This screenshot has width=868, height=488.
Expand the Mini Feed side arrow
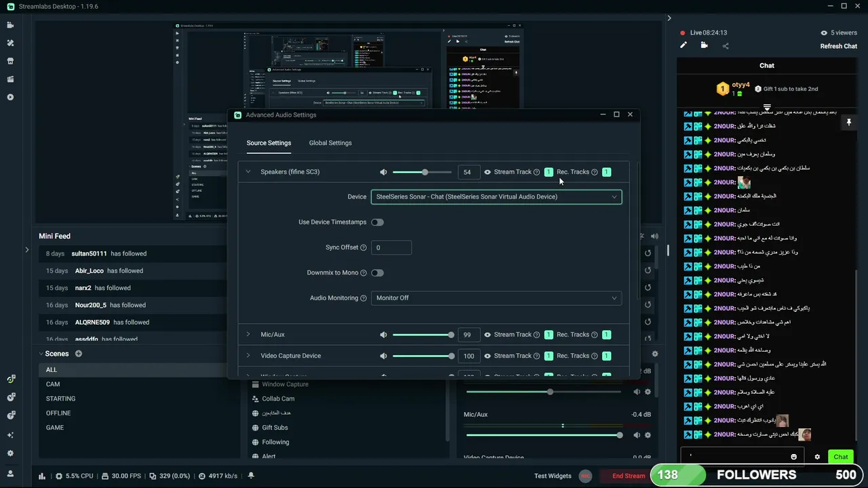coord(27,250)
